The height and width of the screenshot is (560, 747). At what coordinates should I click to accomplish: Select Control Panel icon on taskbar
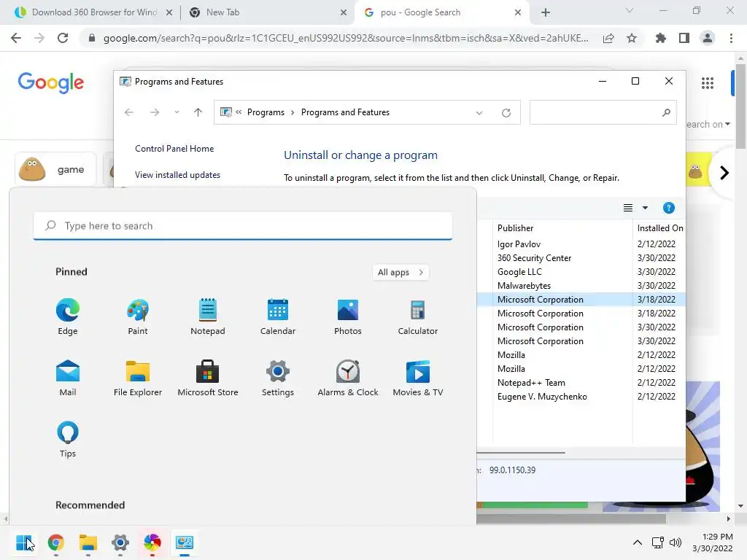(x=185, y=542)
